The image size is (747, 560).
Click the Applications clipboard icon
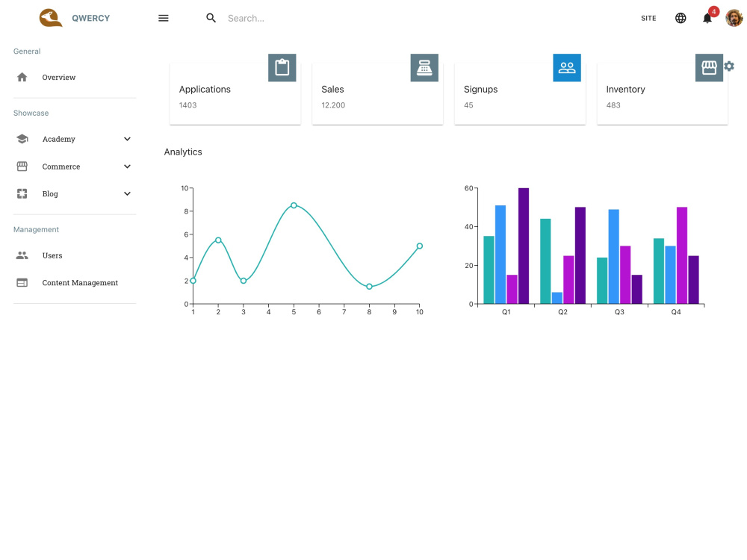[282, 67]
